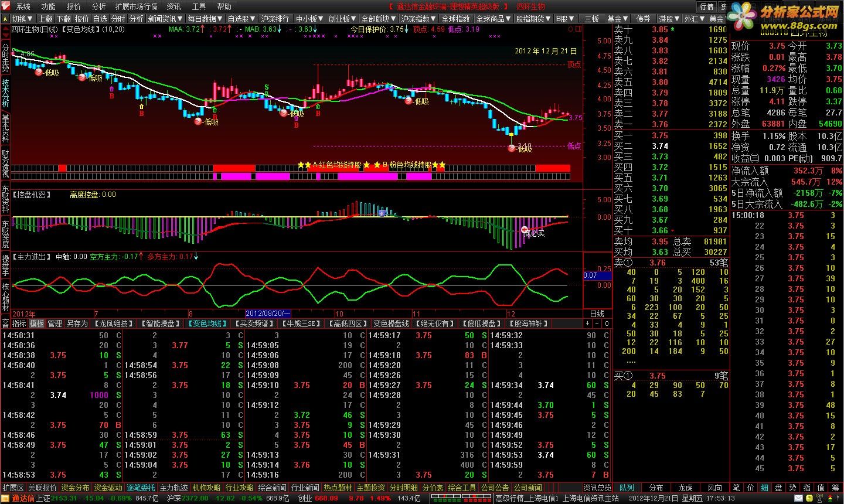The height and width of the screenshot is (504, 844).
Task: Click the minus zoom icon right of indicator tabs
Action: [x=597, y=323]
